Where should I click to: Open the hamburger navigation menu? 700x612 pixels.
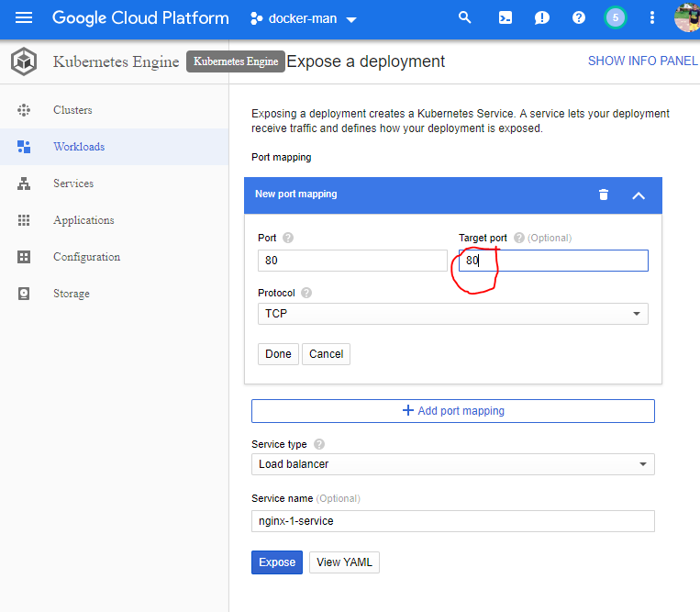24,17
